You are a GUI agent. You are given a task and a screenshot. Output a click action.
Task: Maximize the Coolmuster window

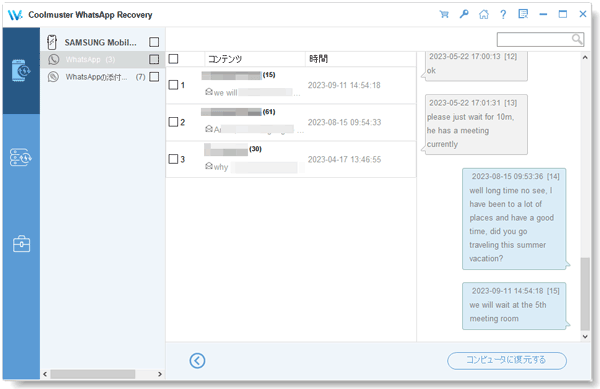tap(563, 14)
